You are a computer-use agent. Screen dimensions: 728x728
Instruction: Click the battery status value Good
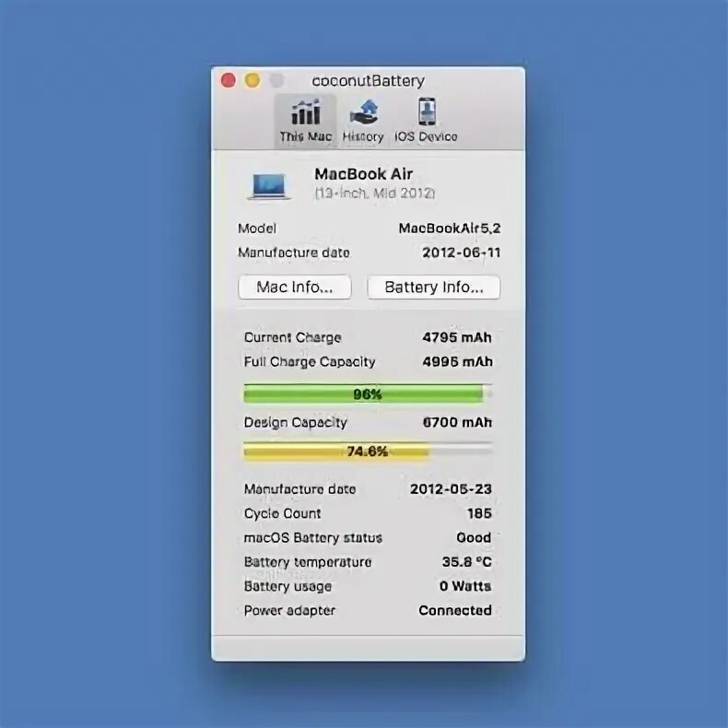[474, 537]
